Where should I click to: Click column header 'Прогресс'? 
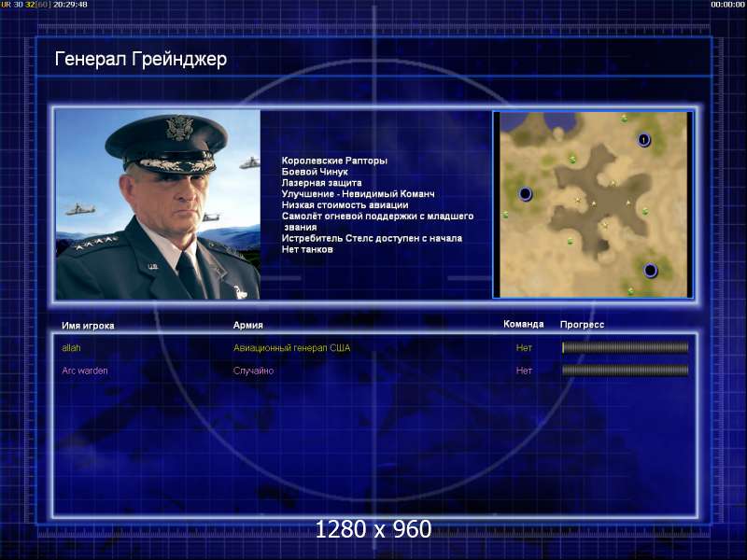point(582,324)
